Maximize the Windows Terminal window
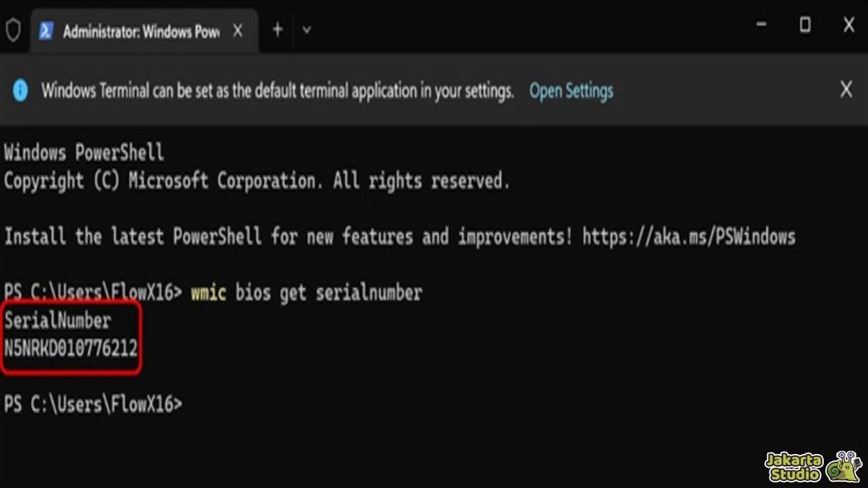The image size is (868, 488). 804,25
